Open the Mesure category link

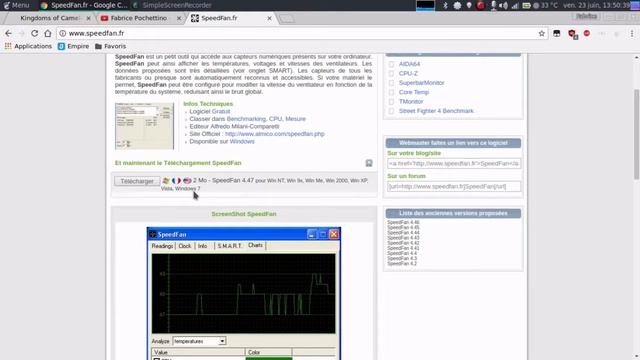click(295, 119)
